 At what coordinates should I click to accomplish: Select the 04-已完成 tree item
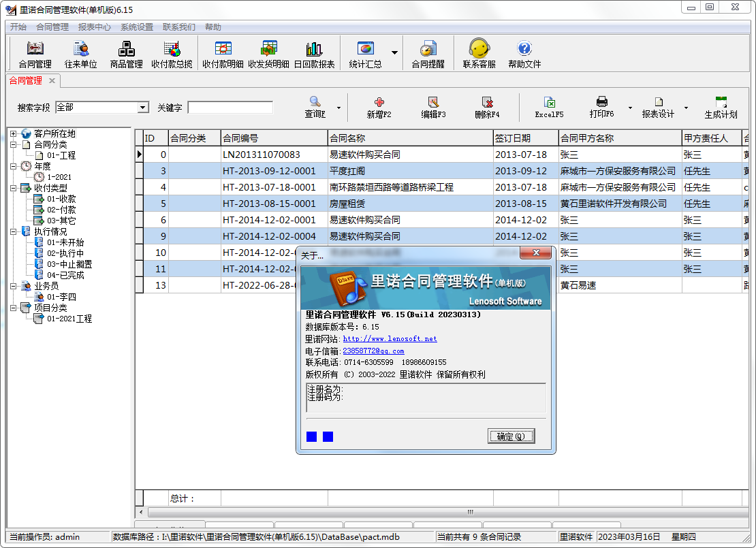[x=65, y=275]
